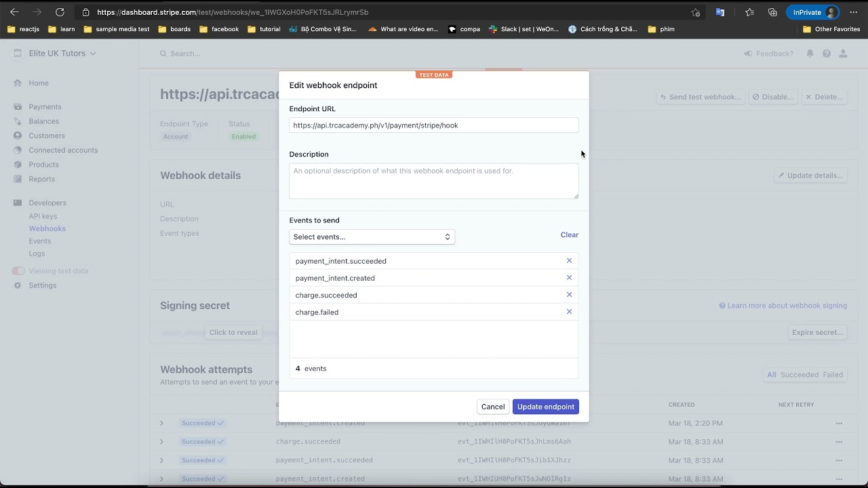This screenshot has width=868, height=488.
Task: Filter attempts by Succeeded tab
Action: pyautogui.click(x=800, y=375)
